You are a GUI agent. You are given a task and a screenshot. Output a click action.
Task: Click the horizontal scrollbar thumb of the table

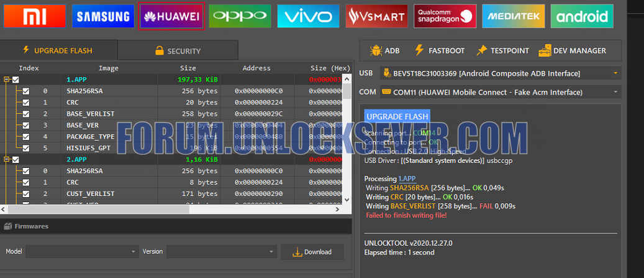coord(99,210)
